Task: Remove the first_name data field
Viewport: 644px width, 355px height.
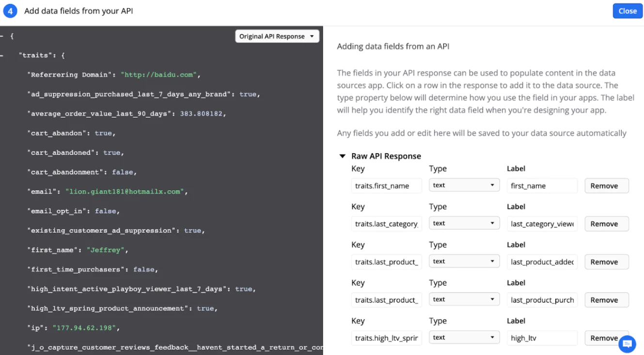Action: 606,185
